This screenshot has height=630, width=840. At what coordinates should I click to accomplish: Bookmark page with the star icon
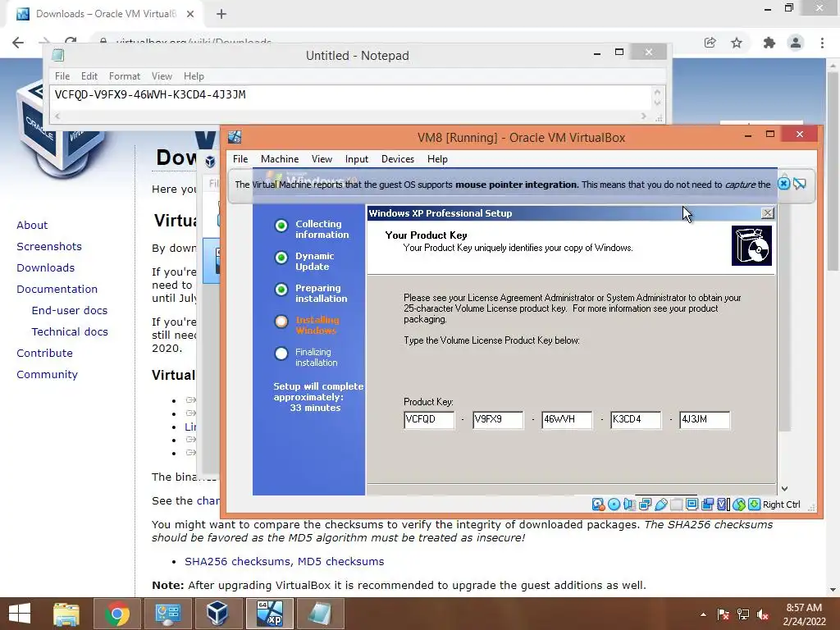tap(737, 43)
